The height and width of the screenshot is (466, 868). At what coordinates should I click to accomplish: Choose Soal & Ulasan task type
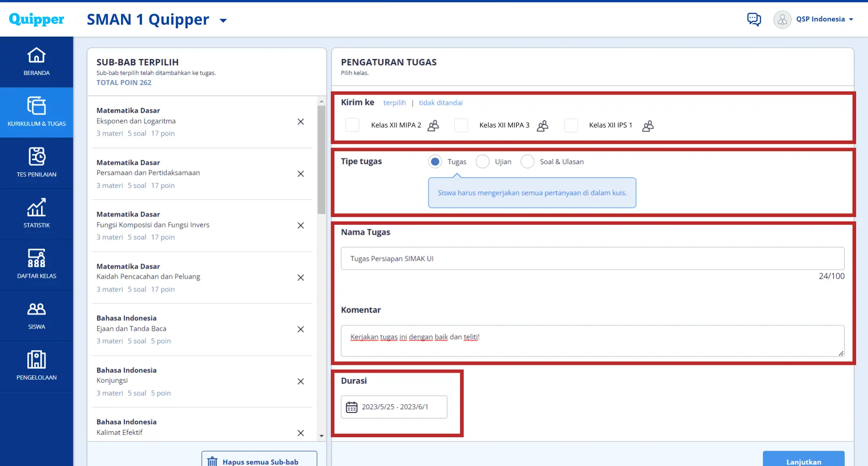(x=527, y=162)
